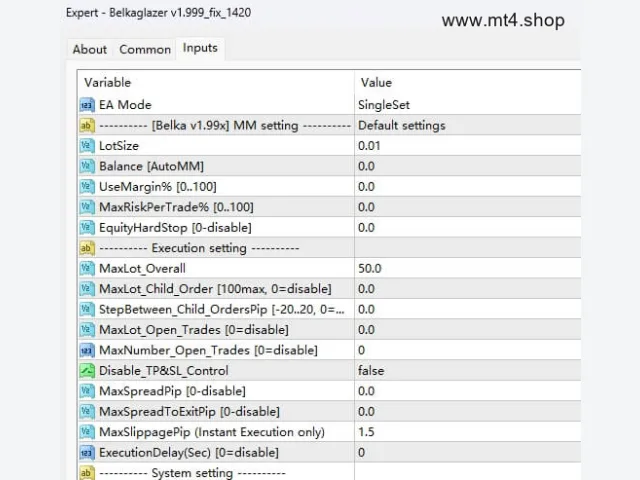Edit the ExecutionDelay(Sec) value 0
Image resolution: width=640 pixels, height=480 pixels.
pos(468,452)
